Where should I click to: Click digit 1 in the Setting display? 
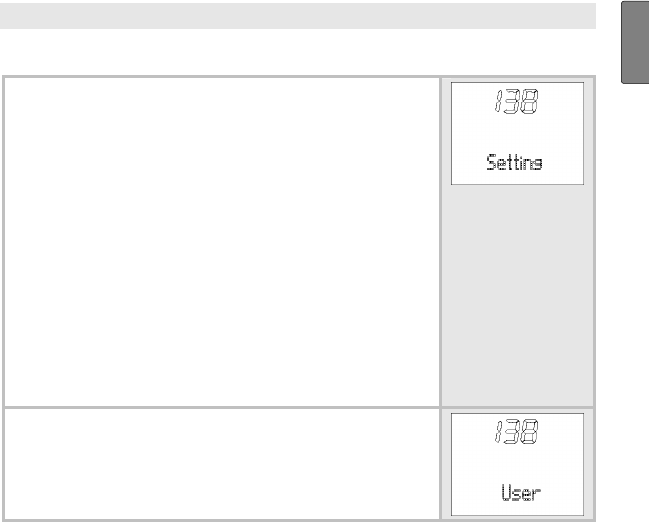click(x=498, y=101)
